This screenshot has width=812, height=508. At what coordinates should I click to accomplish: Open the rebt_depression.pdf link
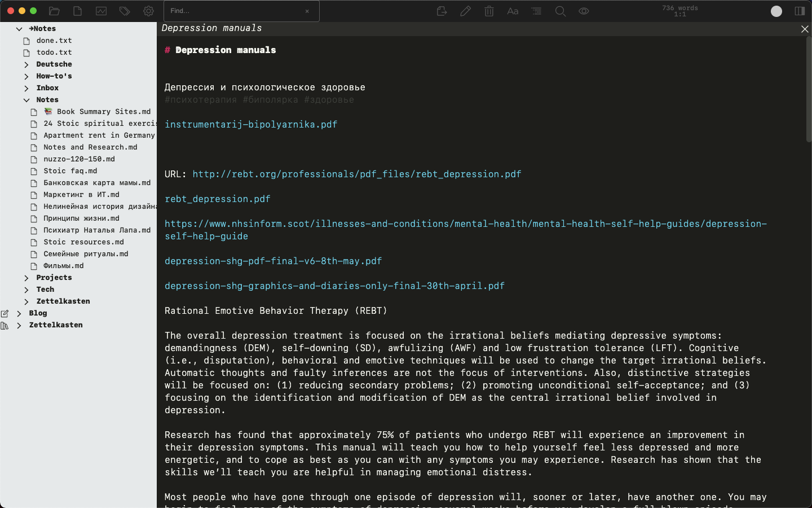click(x=218, y=199)
